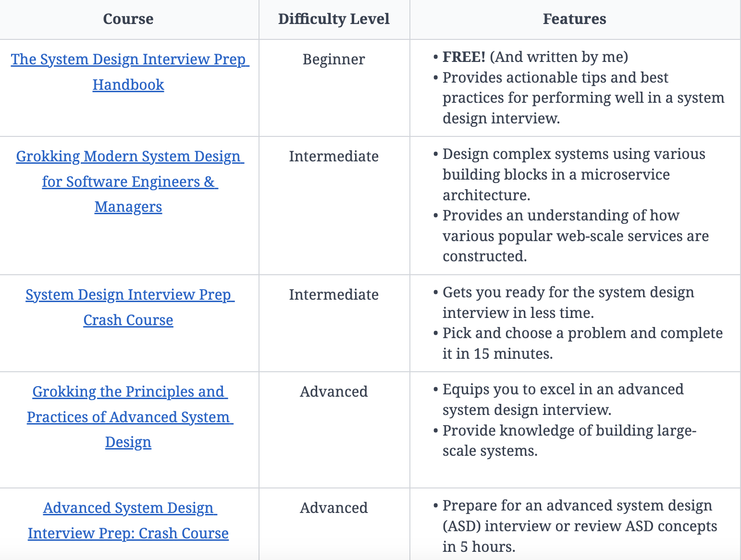This screenshot has height=560, width=741.
Task: Click Advanced in the Advanced System Design Interview Prep row
Action: pyautogui.click(x=333, y=508)
